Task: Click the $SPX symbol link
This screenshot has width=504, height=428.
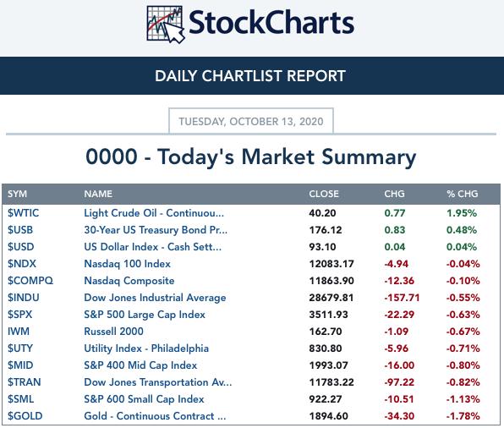Action: [x=20, y=314]
